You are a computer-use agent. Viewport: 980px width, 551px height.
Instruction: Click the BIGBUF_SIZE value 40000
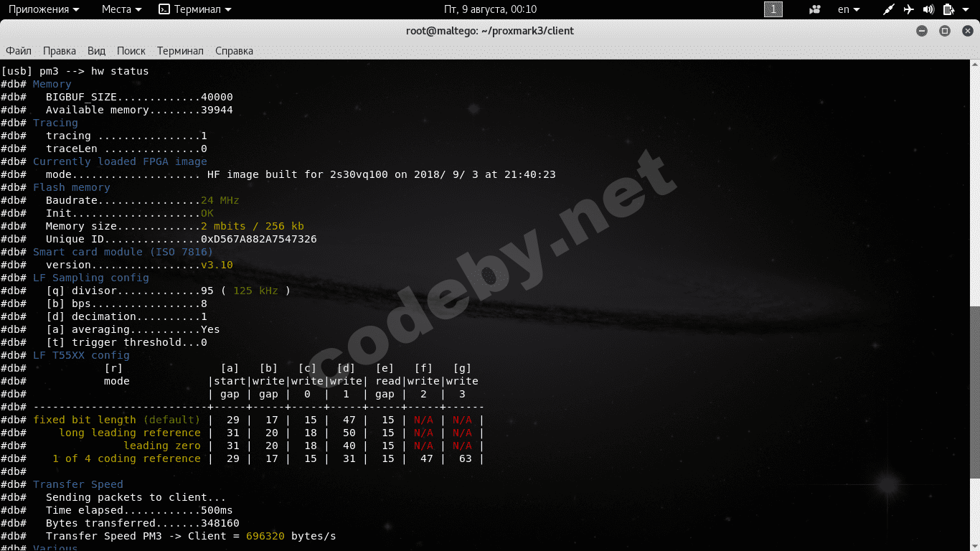tap(217, 97)
